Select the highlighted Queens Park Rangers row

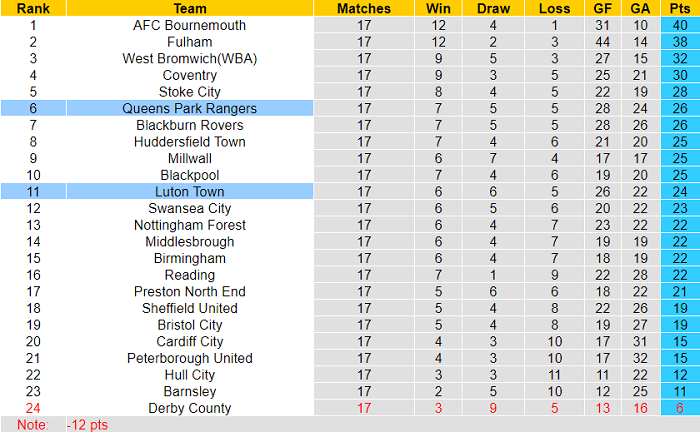[189, 108]
